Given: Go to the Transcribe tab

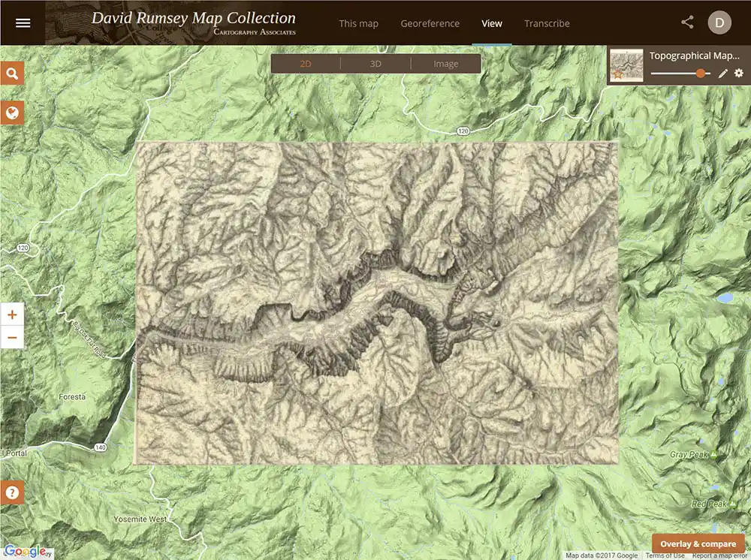Looking at the screenshot, I should point(547,23).
